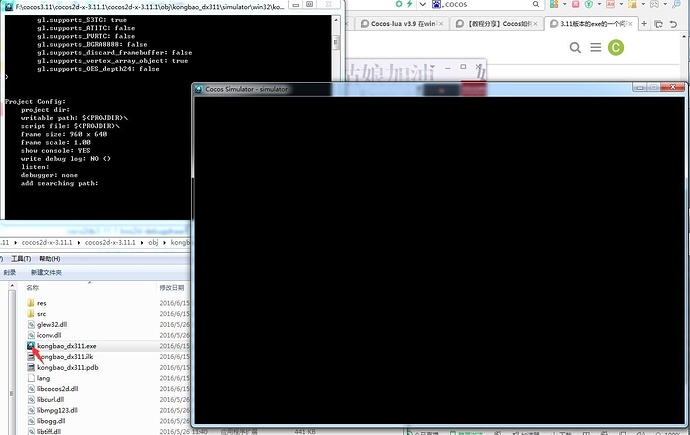Screen dimensions: 690x435
Task: Click the blue magnifier icon at the browser toolbar's end
Action: click(x=676, y=4)
